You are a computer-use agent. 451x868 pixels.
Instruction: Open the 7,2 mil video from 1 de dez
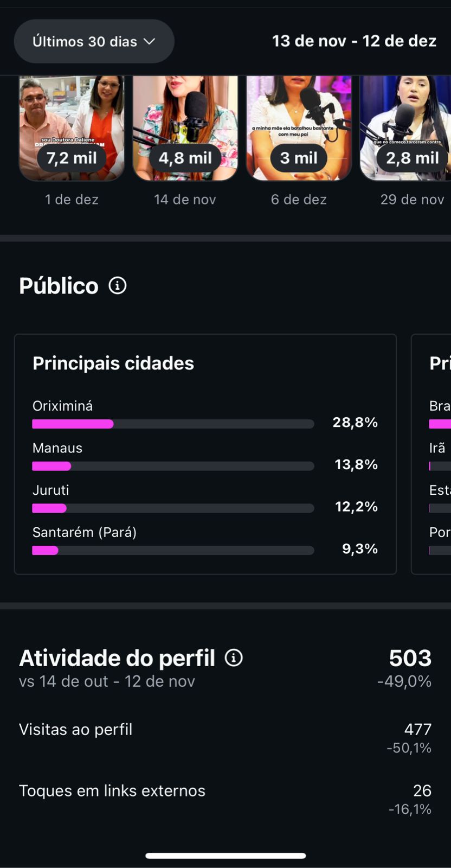[x=72, y=128]
